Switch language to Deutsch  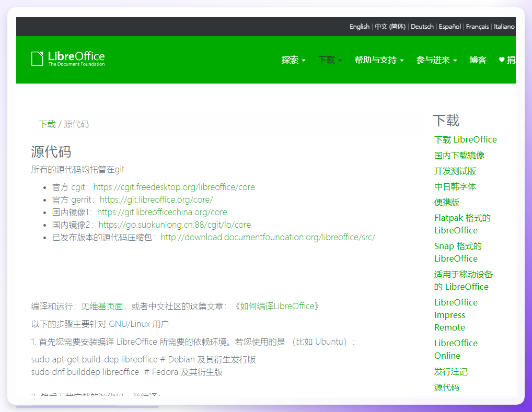[422, 27]
